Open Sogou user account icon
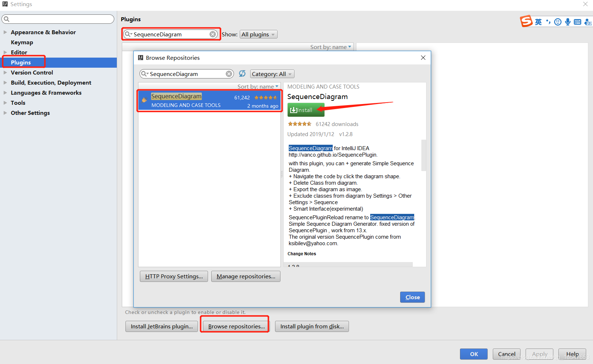The width and height of the screenshot is (593, 364). [588, 22]
